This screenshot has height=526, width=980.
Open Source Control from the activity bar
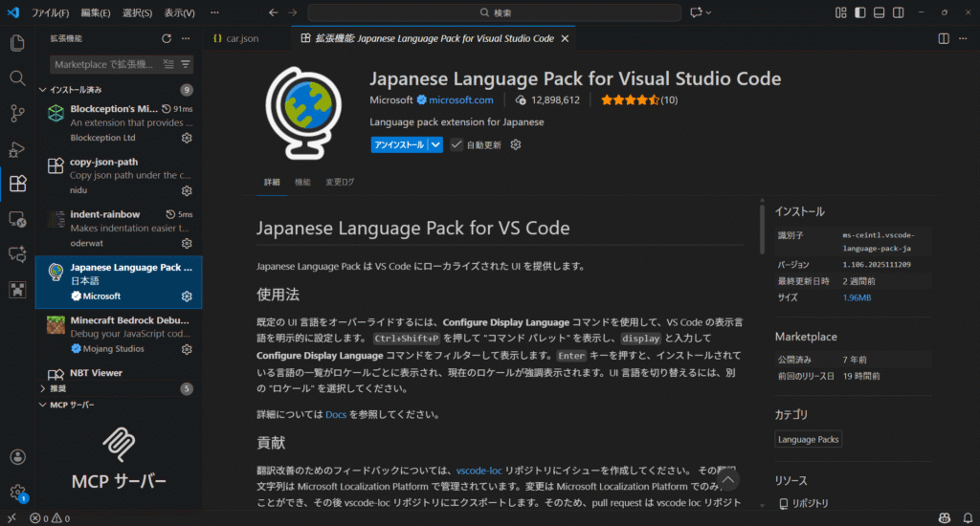17,114
